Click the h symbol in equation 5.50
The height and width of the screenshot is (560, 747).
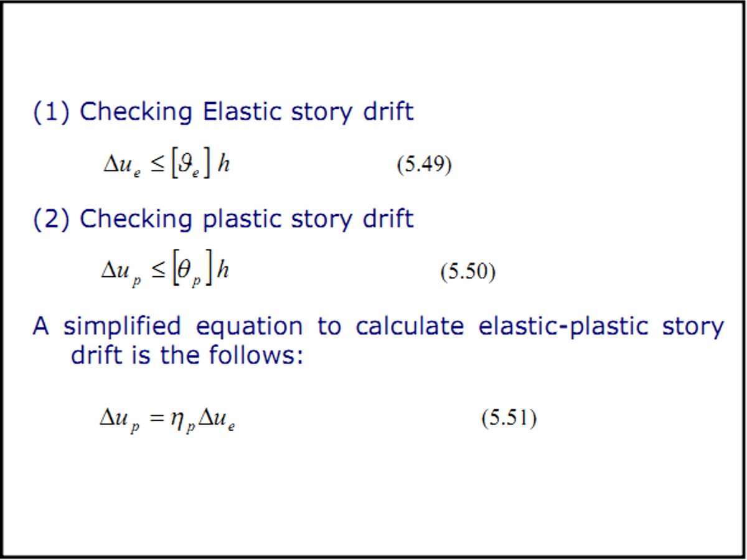pos(223,273)
